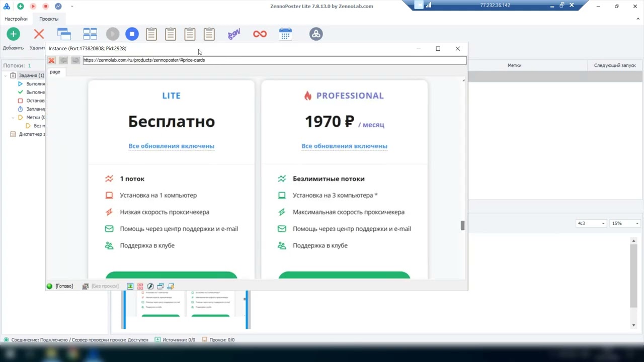The image size is (644, 362).
Task: Click the blue stop button in ribbon
Action: click(132, 34)
